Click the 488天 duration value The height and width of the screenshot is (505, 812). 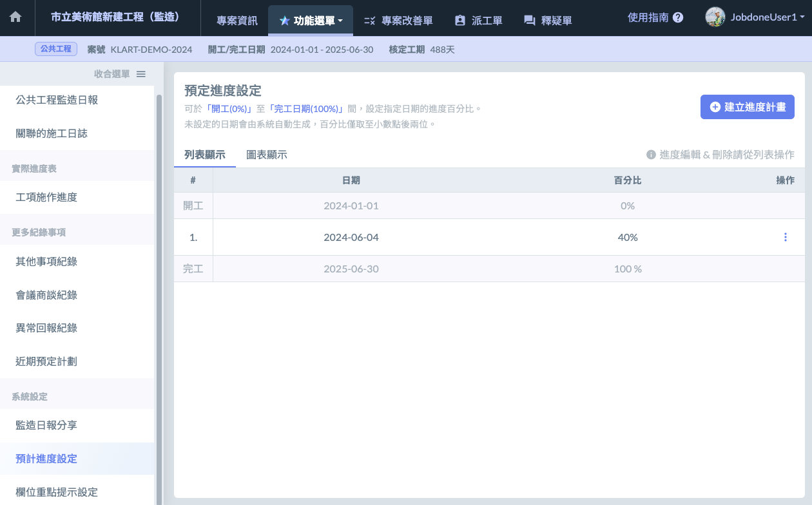pos(443,49)
